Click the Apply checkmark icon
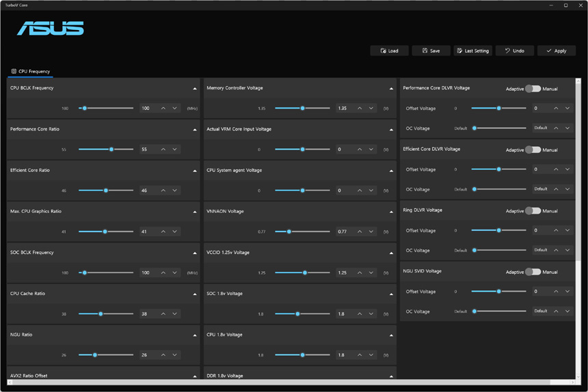This screenshot has width=588, height=392. click(549, 51)
